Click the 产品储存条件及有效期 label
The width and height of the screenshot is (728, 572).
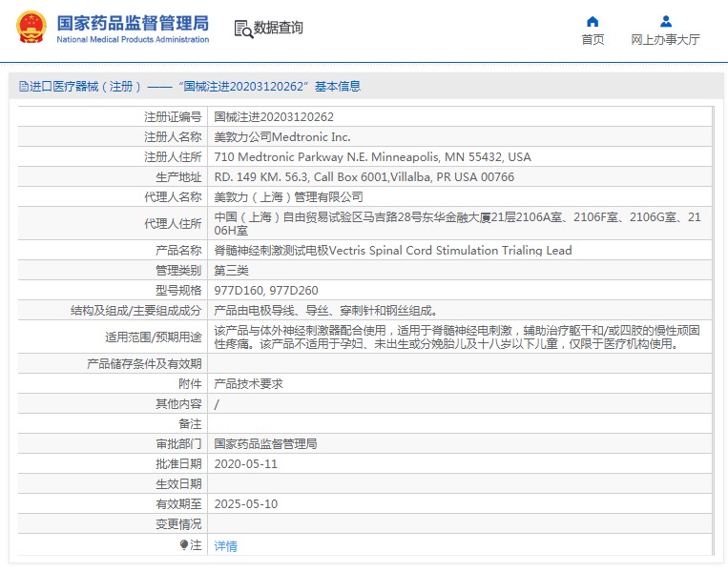click(x=144, y=364)
